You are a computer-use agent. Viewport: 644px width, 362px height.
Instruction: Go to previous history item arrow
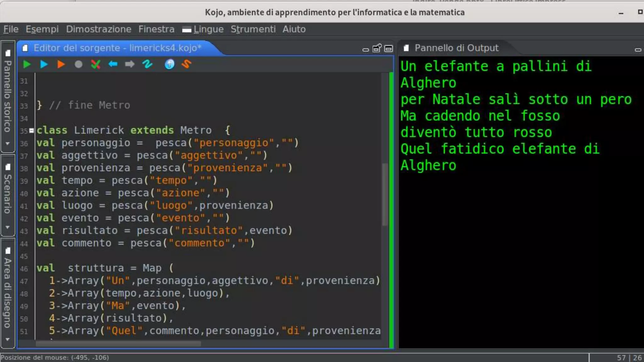(113, 64)
